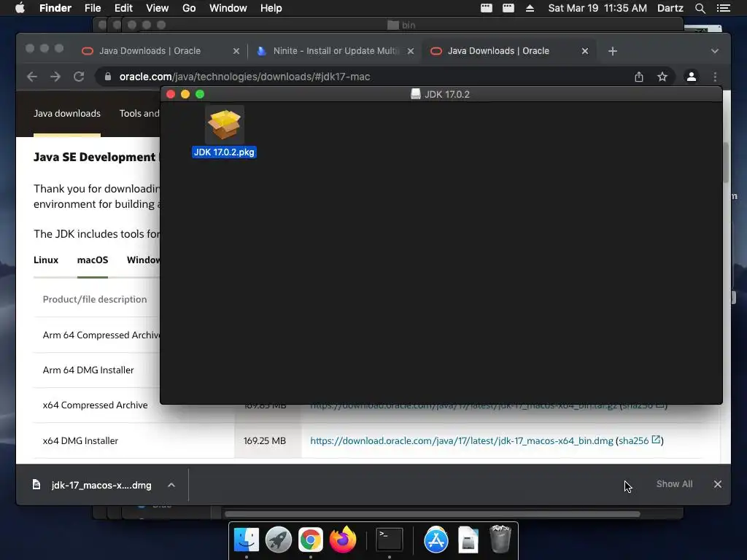Open Finder from the Dock
Screen dimensions: 747x560
tap(247, 540)
